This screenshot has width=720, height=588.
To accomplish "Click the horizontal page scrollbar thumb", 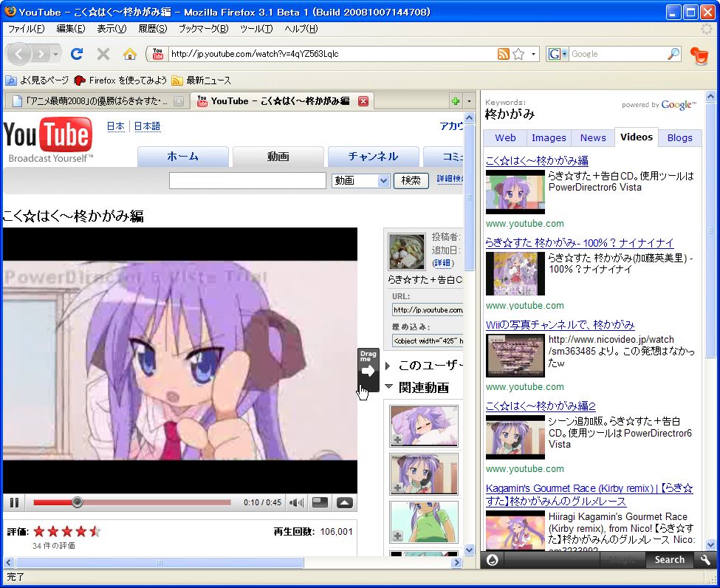I will 160,562.
